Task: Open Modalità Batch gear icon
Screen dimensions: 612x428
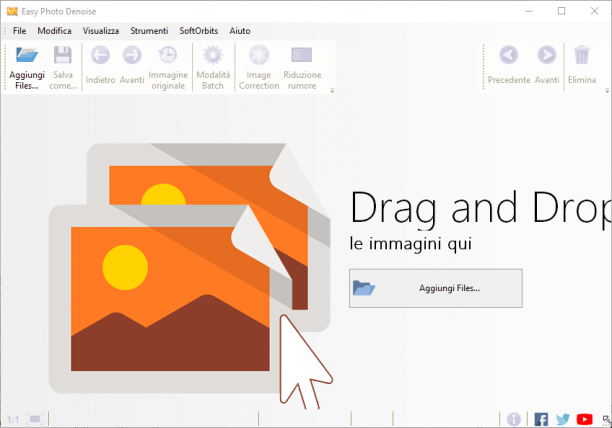Action: pyautogui.click(x=213, y=55)
